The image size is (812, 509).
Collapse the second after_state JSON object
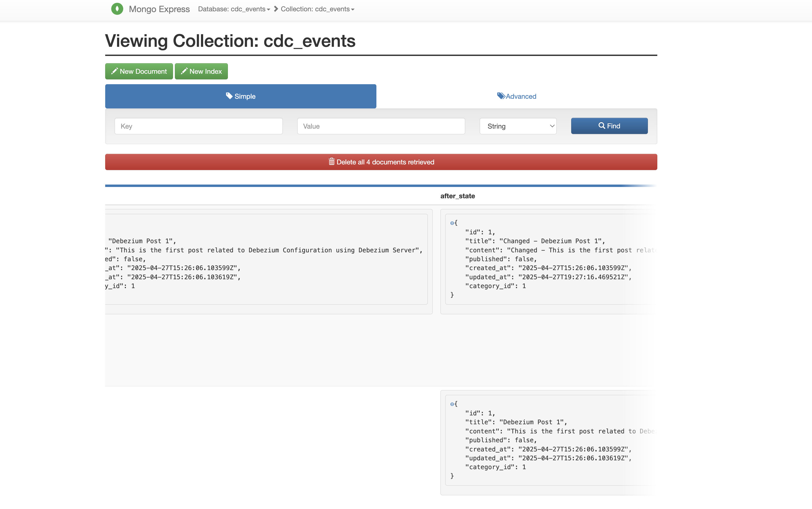pyautogui.click(x=452, y=404)
